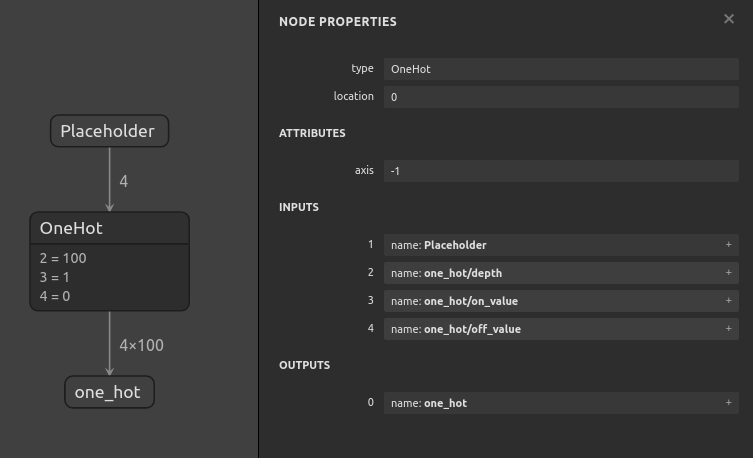Click the location field value 0
The width and height of the screenshot is (753, 458).
coord(561,97)
